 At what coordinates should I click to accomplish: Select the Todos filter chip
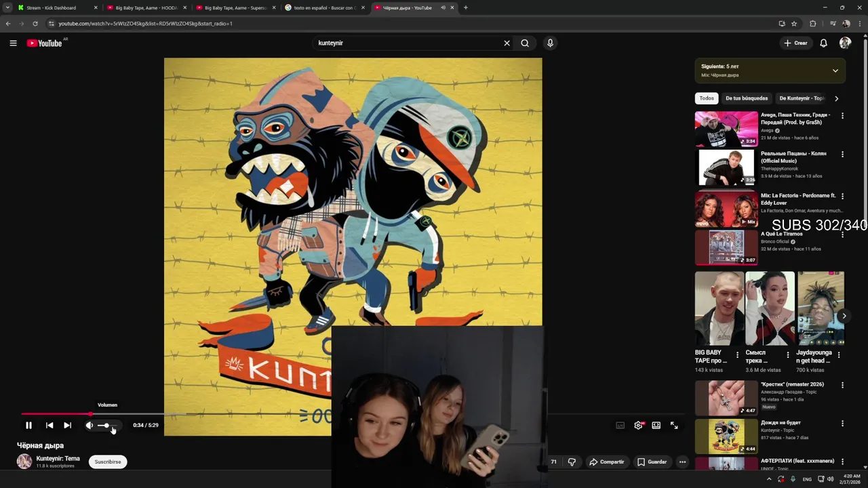click(707, 98)
